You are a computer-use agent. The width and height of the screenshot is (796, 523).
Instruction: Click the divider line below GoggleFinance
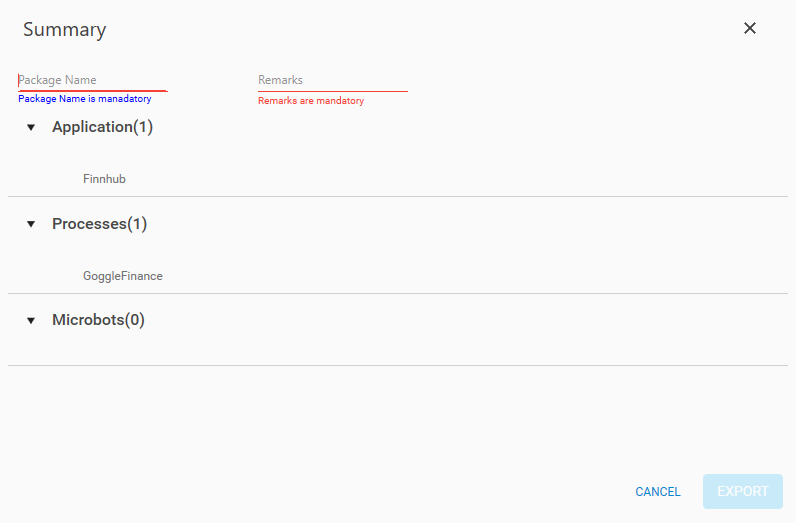tap(398, 294)
